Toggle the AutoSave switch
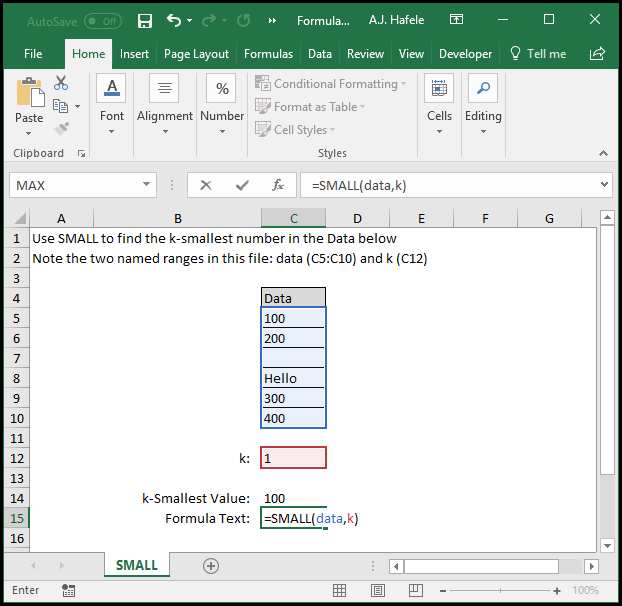Viewport: 622px width, 606px height. pyautogui.click(x=103, y=21)
